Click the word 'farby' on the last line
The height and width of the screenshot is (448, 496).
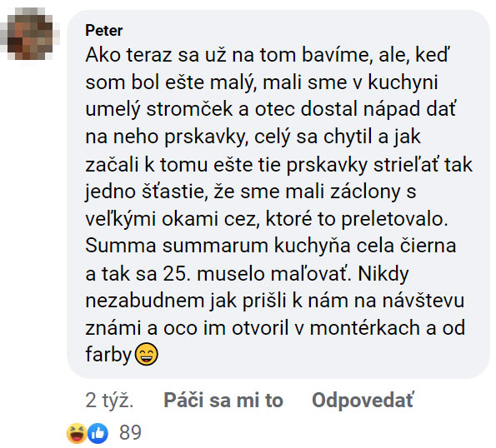tap(108, 355)
